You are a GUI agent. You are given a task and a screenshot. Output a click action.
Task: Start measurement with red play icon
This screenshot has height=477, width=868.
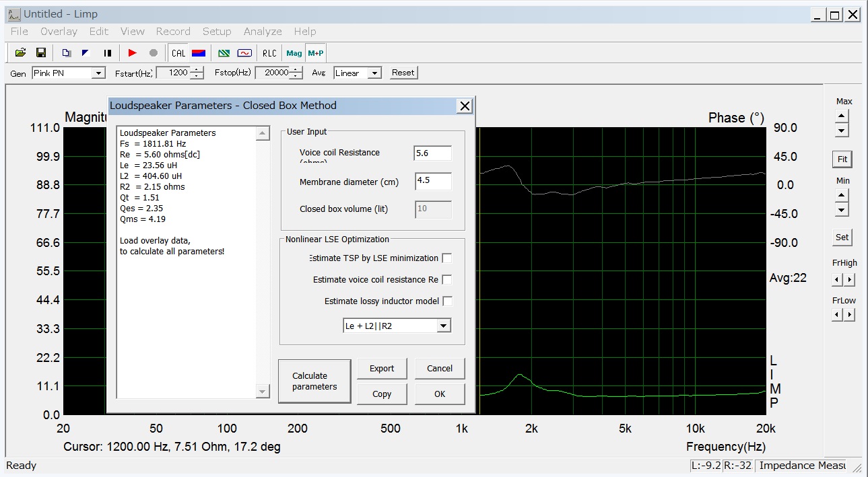(132, 52)
